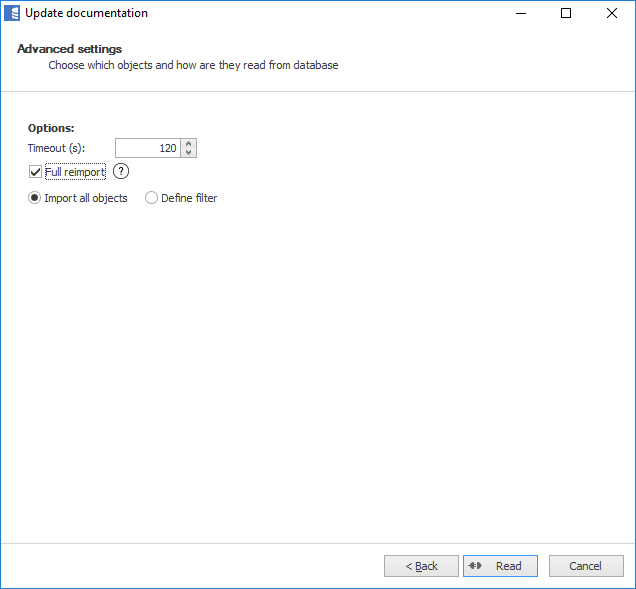Close the Update documentation dialog
Viewport: 636px width, 589px height.
(611, 13)
